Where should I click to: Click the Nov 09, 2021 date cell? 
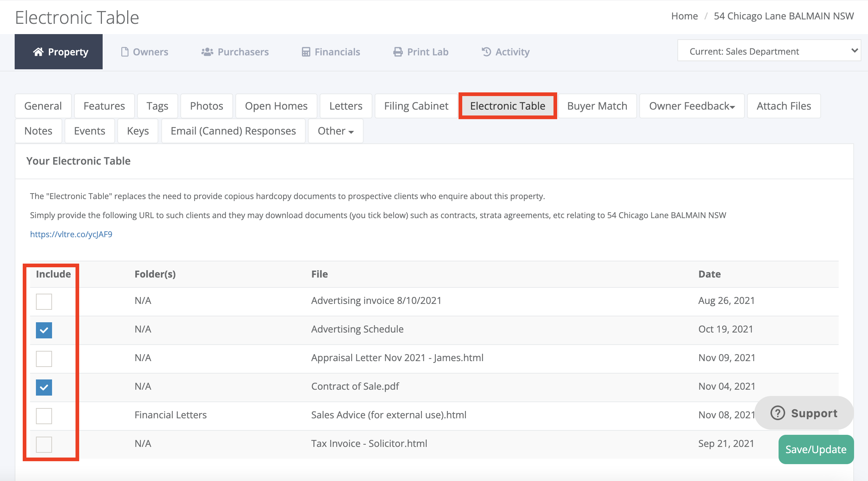pyautogui.click(x=727, y=358)
